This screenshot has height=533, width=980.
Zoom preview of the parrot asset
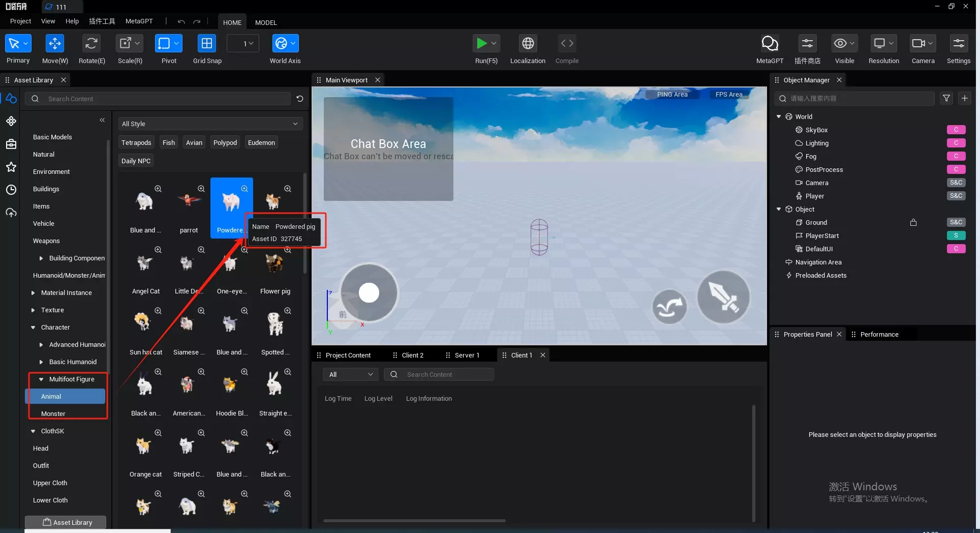coord(201,189)
